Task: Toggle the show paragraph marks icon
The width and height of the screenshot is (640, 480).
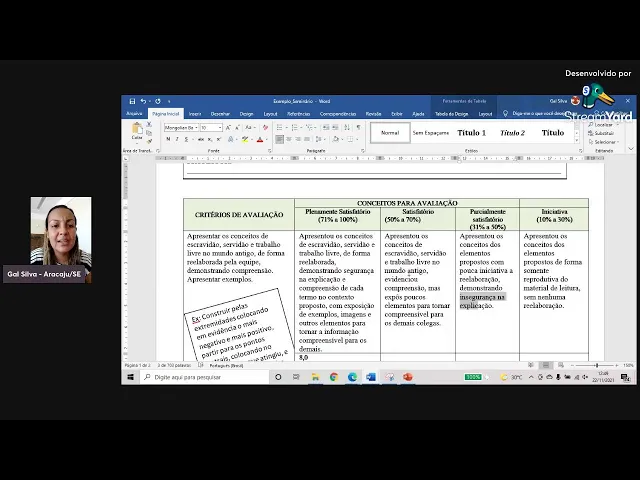Action: [x=358, y=128]
